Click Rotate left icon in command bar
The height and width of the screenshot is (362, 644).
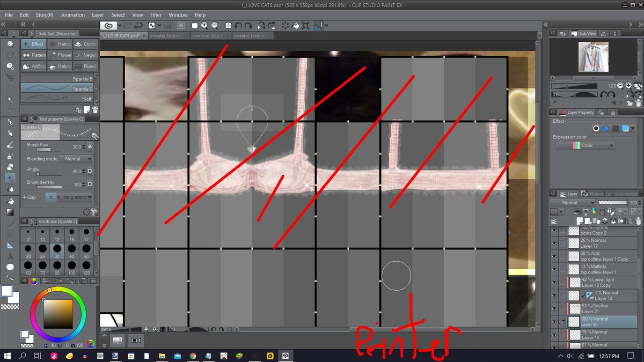pos(238,25)
